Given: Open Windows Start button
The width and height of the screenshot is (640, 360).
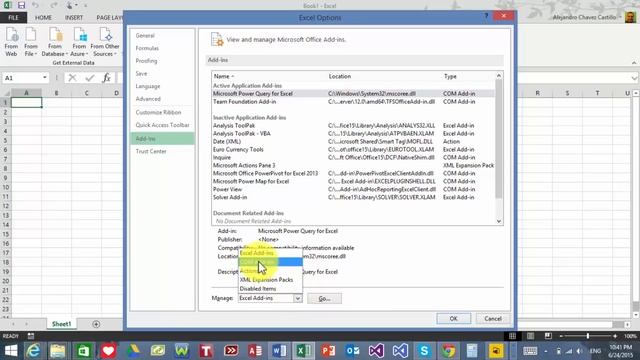Looking at the screenshot, I should [x=11, y=351].
